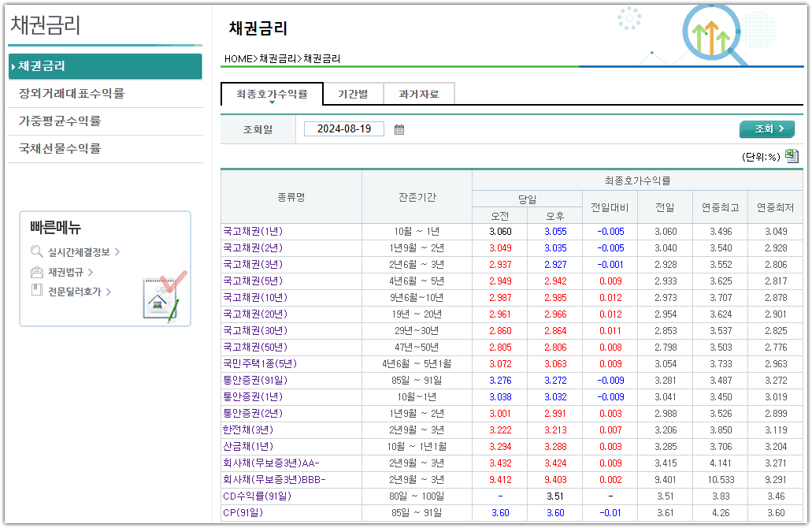Expand 전문딜러호가 via its chevron
The height and width of the screenshot is (528, 812).
pyautogui.click(x=109, y=292)
